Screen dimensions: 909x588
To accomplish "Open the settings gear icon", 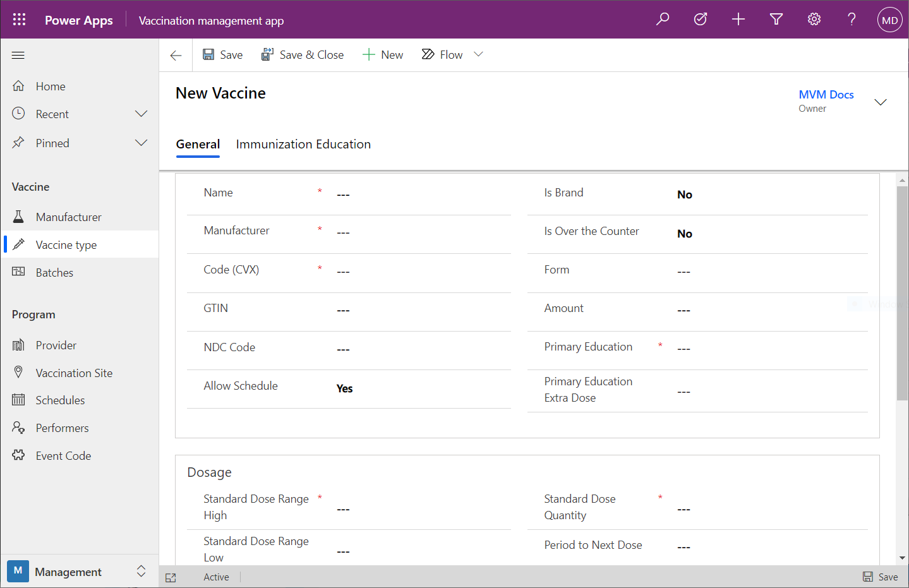I will tap(814, 20).
